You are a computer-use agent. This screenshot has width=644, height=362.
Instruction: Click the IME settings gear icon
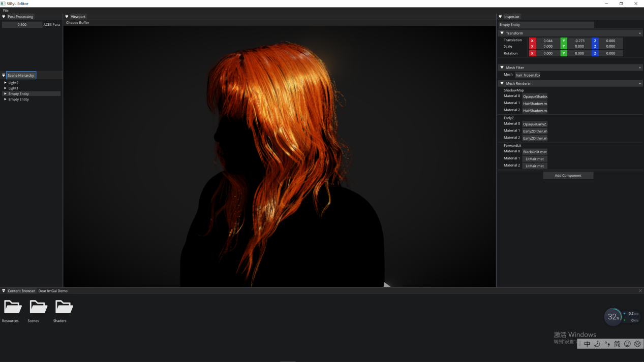(637, 344)
